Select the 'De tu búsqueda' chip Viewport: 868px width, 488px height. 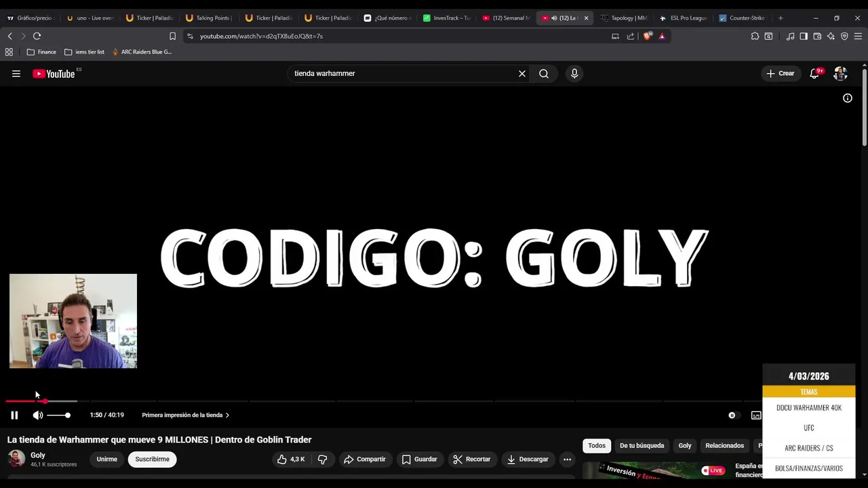coord(642,446)
